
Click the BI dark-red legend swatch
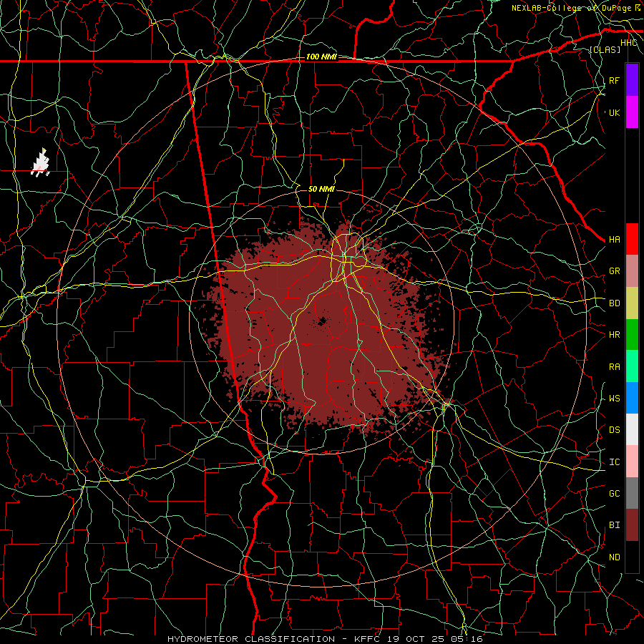tap(632, 525)
